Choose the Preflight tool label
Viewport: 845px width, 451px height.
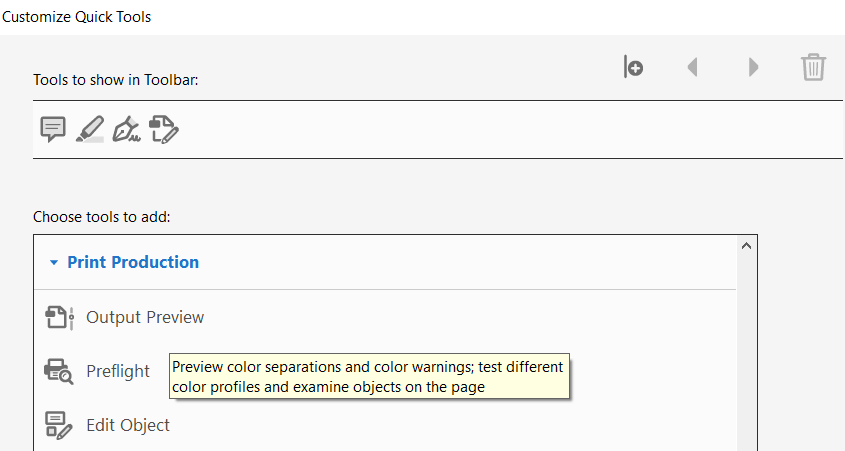tap(118, 371)
